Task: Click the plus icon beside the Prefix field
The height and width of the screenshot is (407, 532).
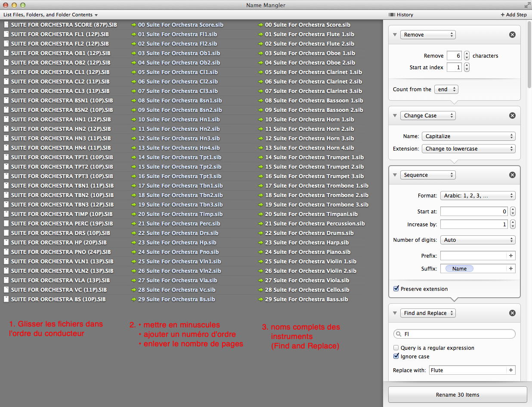Action: [x=511, y=256]
